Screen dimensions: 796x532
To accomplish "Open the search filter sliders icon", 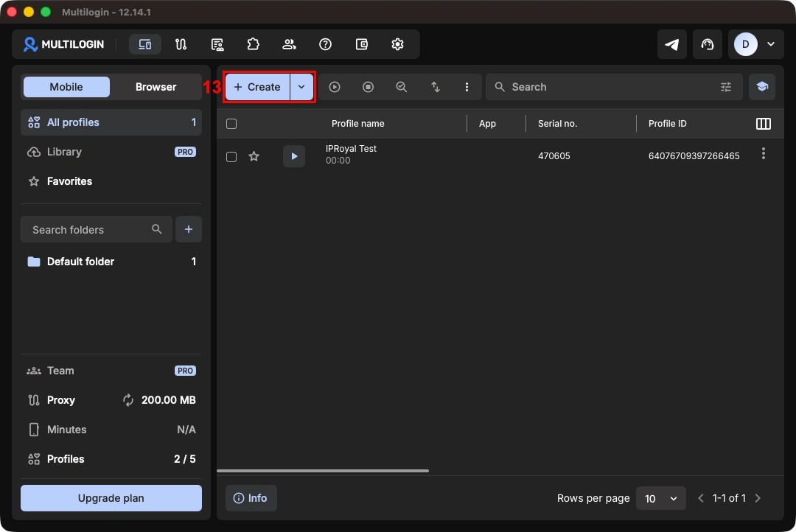I will pos(726,87).
